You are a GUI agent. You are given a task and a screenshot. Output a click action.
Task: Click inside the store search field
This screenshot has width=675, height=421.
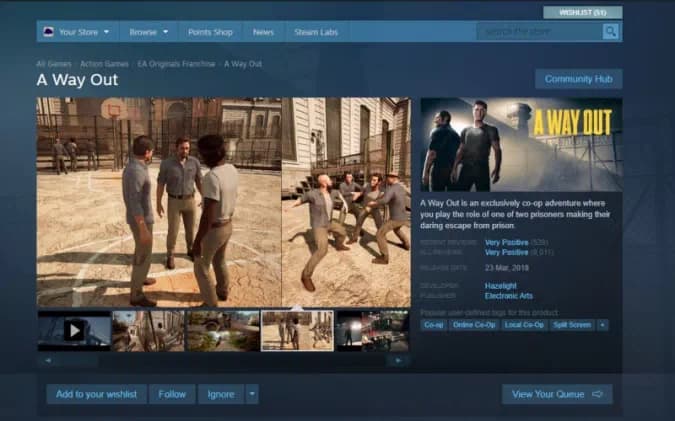pos(540,32)
